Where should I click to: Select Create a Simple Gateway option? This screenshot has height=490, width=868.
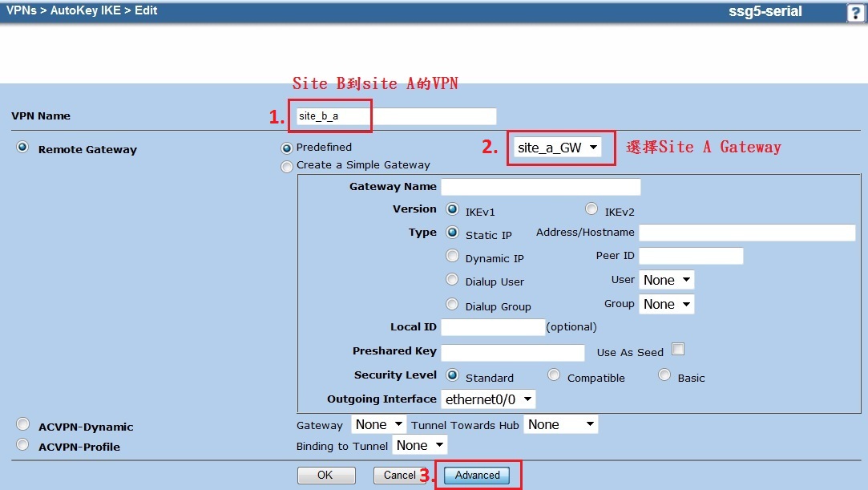(x=287, y=166)
